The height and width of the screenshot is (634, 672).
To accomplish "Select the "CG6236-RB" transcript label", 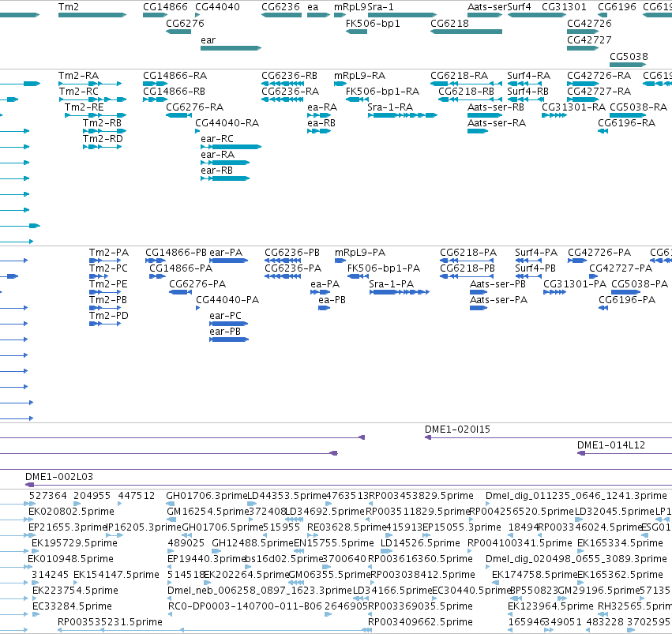I will coord(289,76).
